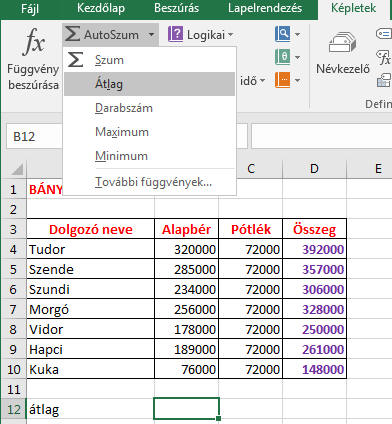Click the select-all corner triangle
The width and height of the screenshot is (392, 424).
[16, 169]
